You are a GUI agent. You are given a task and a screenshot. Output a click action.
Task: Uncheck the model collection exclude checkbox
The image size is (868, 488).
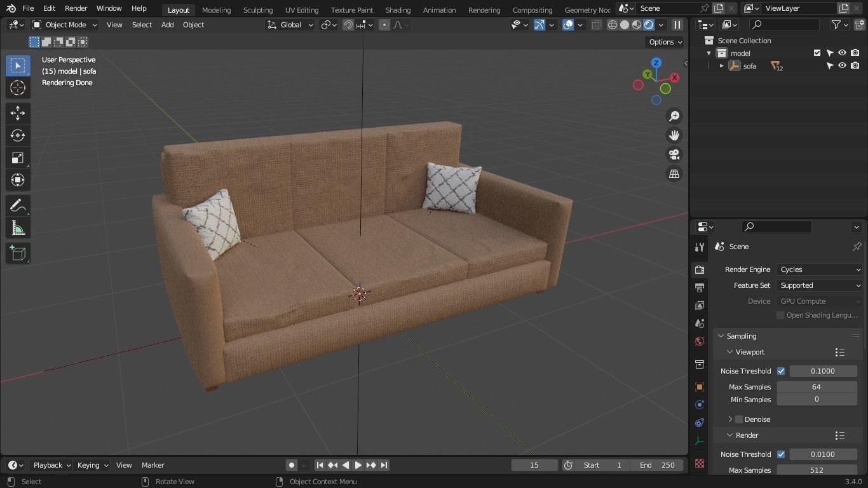[817, 53]
